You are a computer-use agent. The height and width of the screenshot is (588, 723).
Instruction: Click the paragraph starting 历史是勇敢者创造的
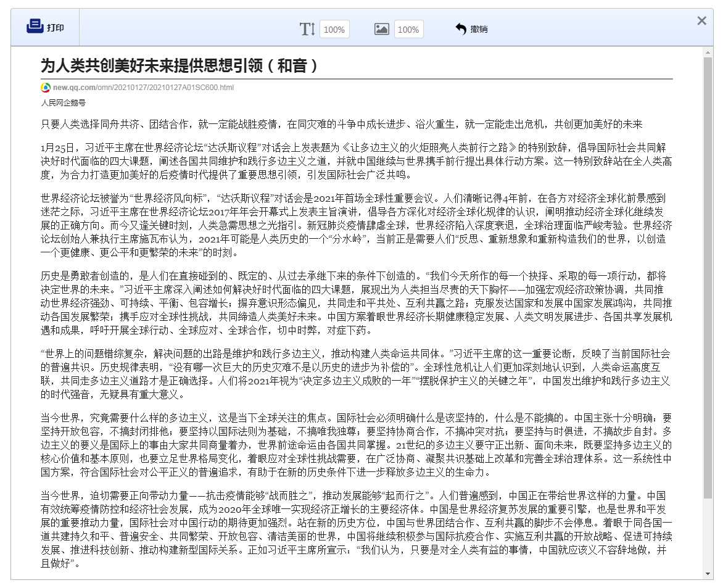click(356, 303)
